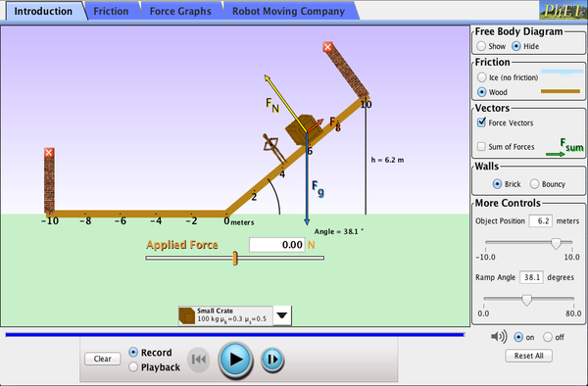Click the Clear button
588x386 pixels.
102,359
